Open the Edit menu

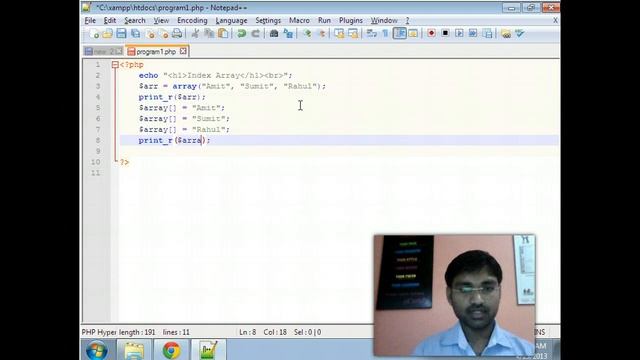click(x=110, y=20)
